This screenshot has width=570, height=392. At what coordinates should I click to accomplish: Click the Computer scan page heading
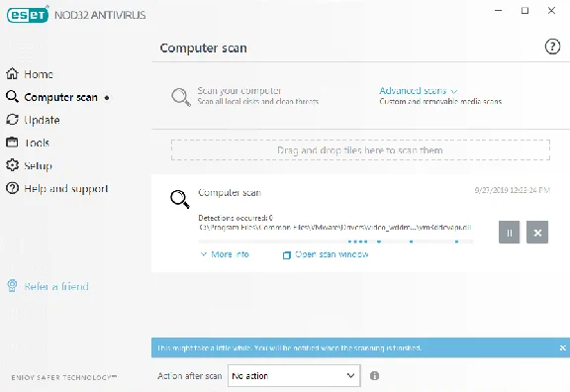(x=203, y=48)
